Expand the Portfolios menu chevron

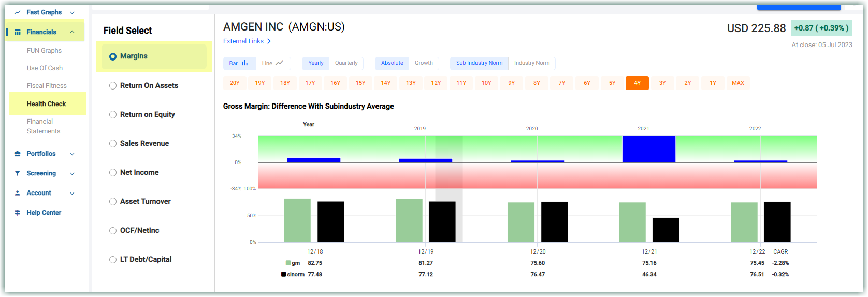tap(72, 154)
